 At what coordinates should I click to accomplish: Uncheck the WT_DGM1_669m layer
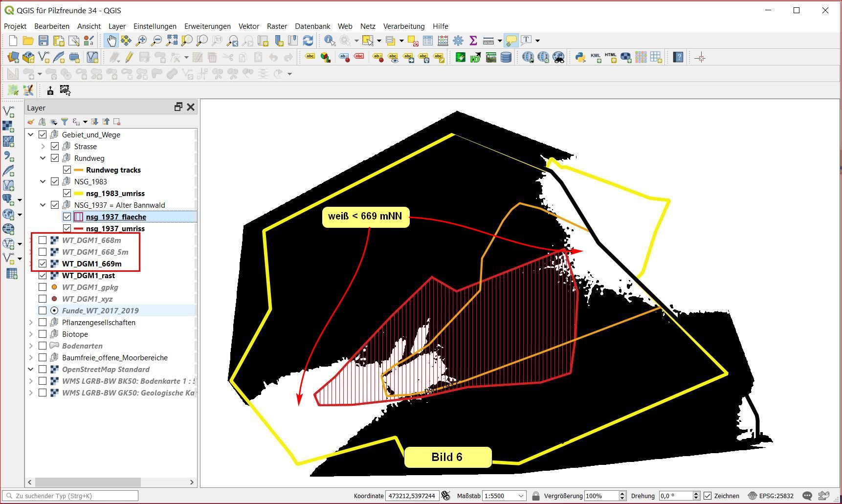coord(43,263)
